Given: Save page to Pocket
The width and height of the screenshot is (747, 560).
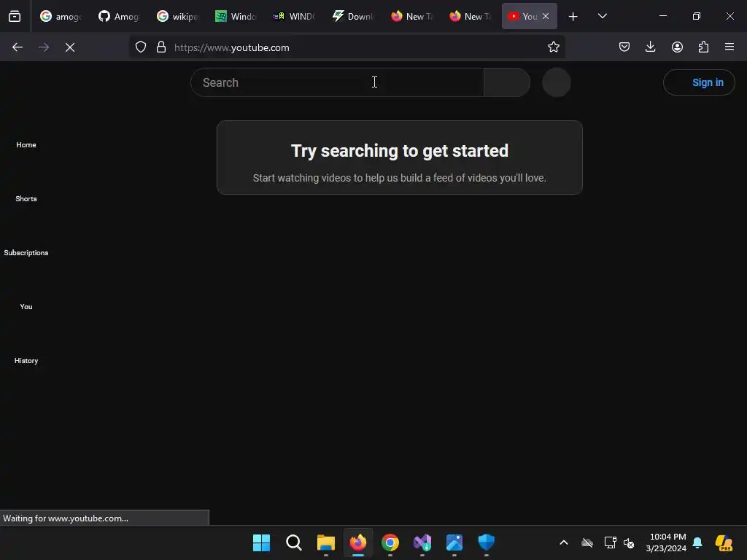Looking at the screenshot, I should [x=624, y=47].
